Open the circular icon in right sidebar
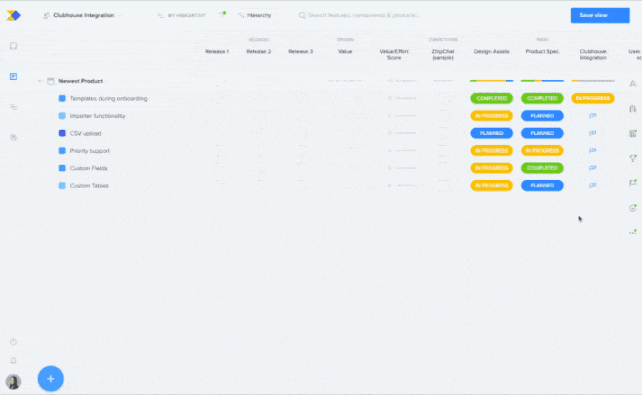Screen dimensions: 642x395 pyautogui.click(x=633, y=208)
